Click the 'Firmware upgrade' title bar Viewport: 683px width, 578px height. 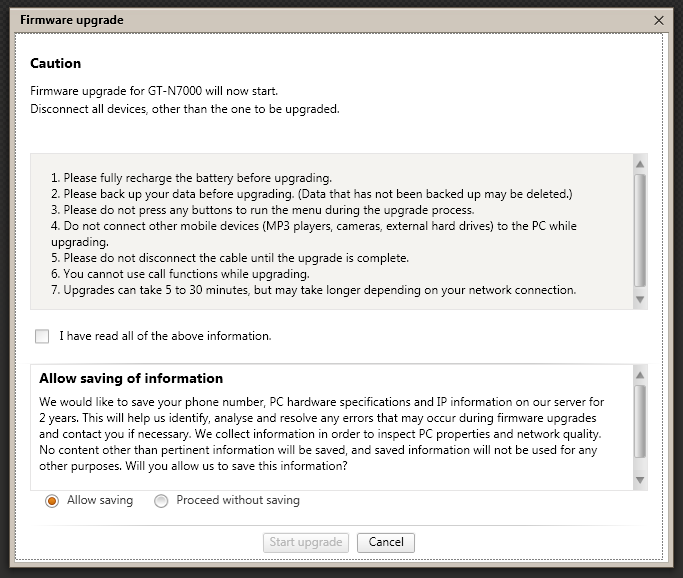tap(300, 19)
